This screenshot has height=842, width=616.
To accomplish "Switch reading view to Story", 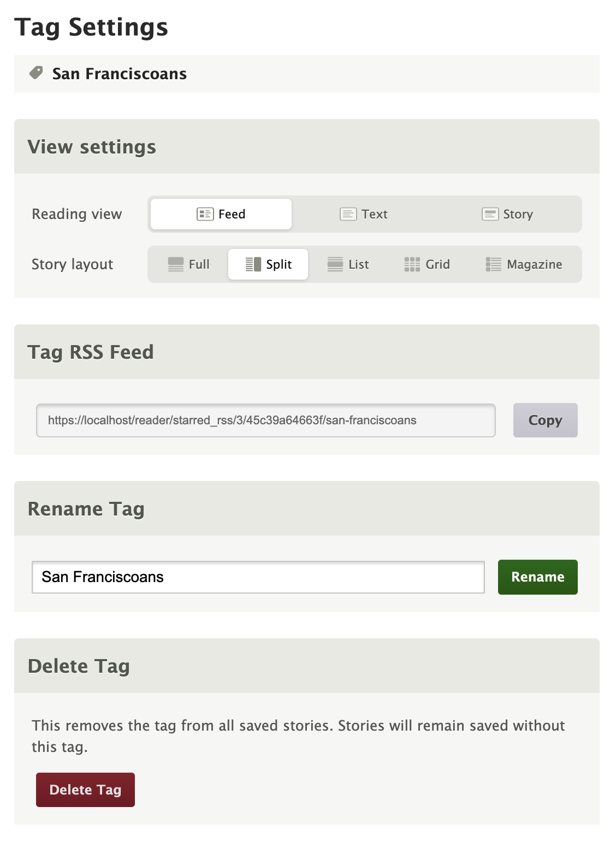I will (x=507, y=214).
